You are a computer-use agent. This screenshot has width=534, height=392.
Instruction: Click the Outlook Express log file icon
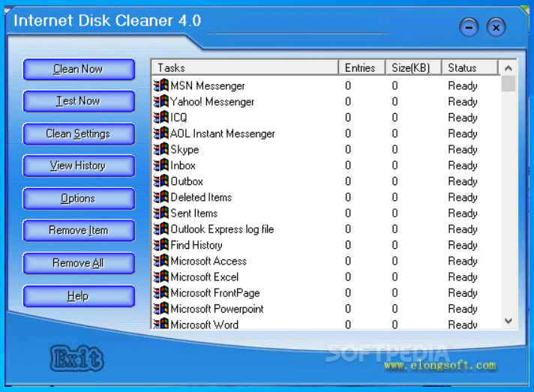coord(161,229)
